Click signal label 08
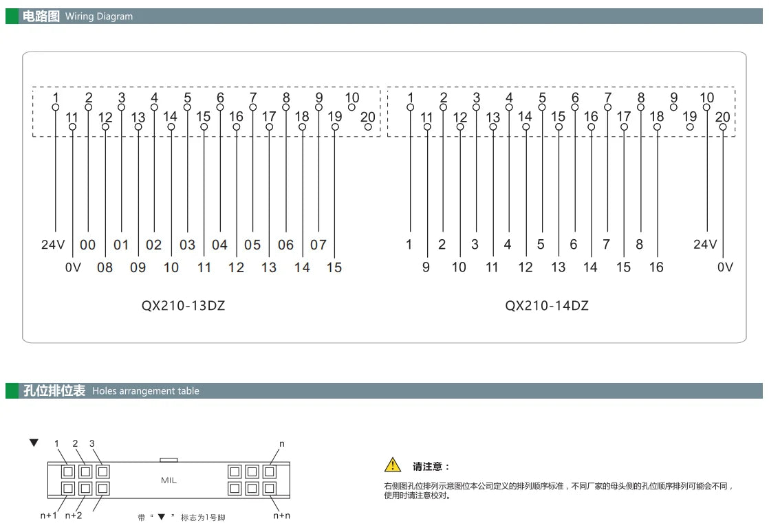 pos(105,267)
